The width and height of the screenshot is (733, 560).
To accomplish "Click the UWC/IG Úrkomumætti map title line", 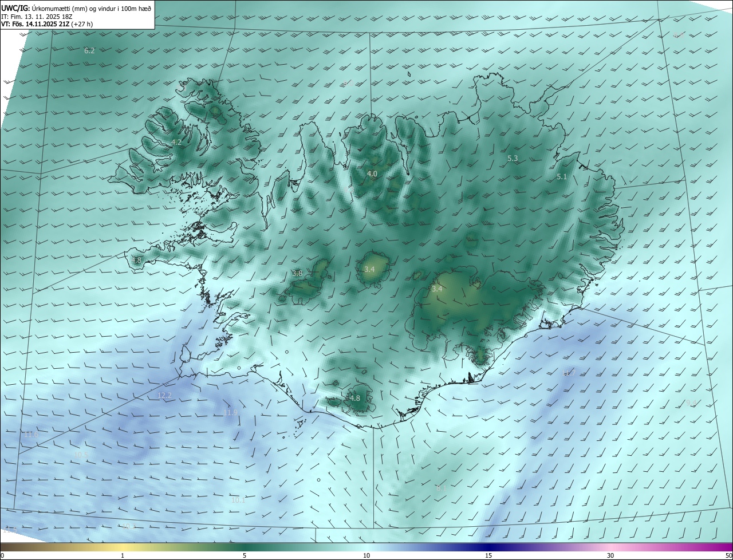I will [76, 8].
